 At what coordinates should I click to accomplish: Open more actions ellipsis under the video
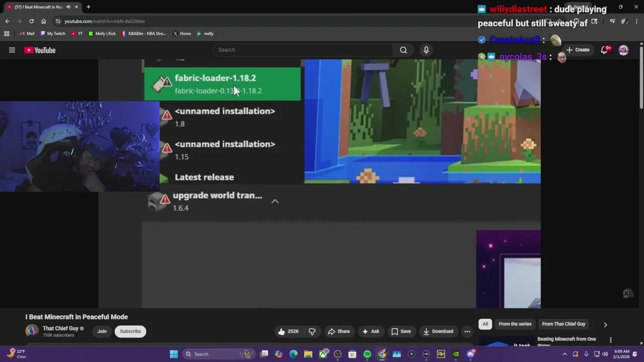[467, 331]
